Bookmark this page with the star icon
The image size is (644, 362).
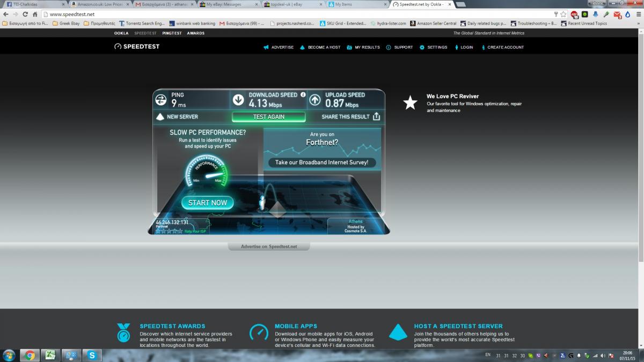[563, 14]
